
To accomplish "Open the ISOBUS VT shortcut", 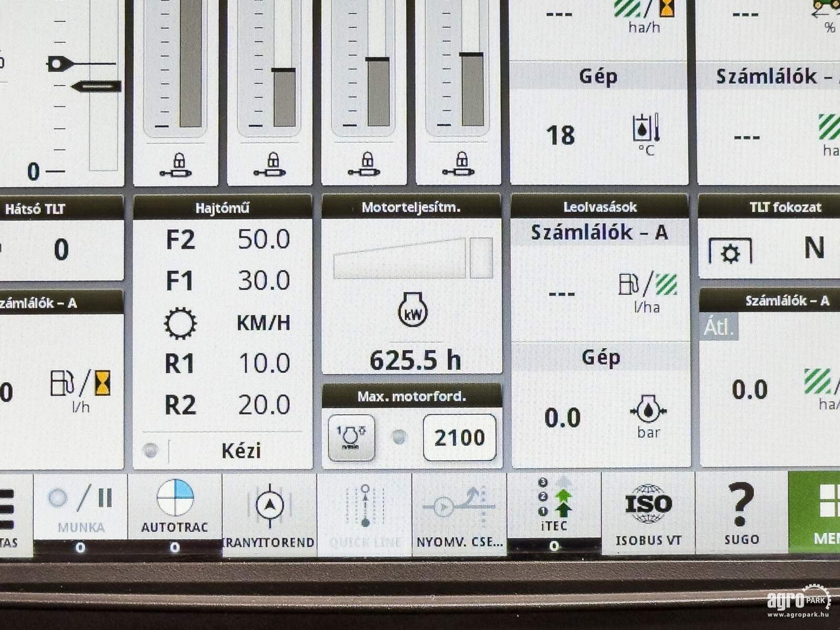I will [648, 511].
